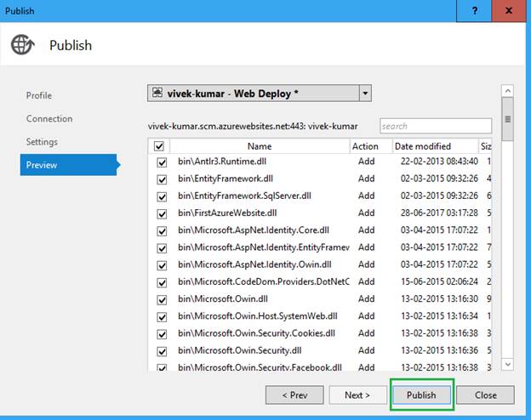This screenshot has height=420, width=531.
Task: Go to the Settings step
Action: coord(42,142)
